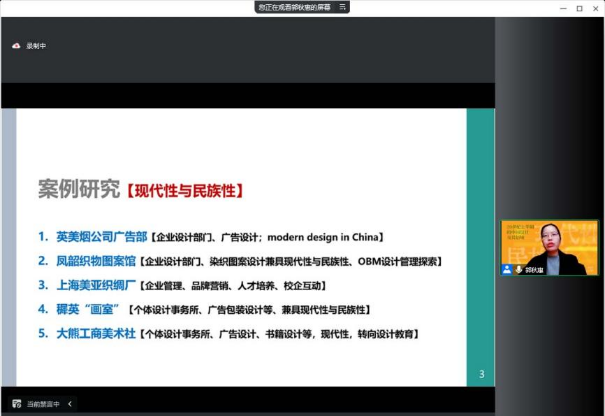Click the screen sharing notice text at top
The height and width of the screenshot is (416, 605).
pos(294,7)
